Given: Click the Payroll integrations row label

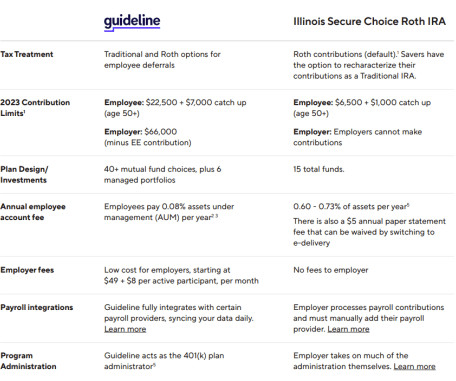Looking at the screenshot, I should click(37, 307).
